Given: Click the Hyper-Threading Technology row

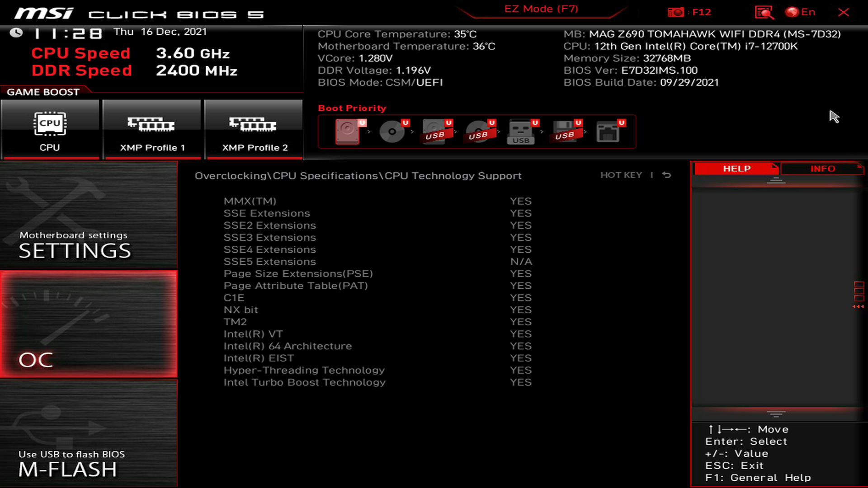Looking at the screenshot, I should [377, 370].
